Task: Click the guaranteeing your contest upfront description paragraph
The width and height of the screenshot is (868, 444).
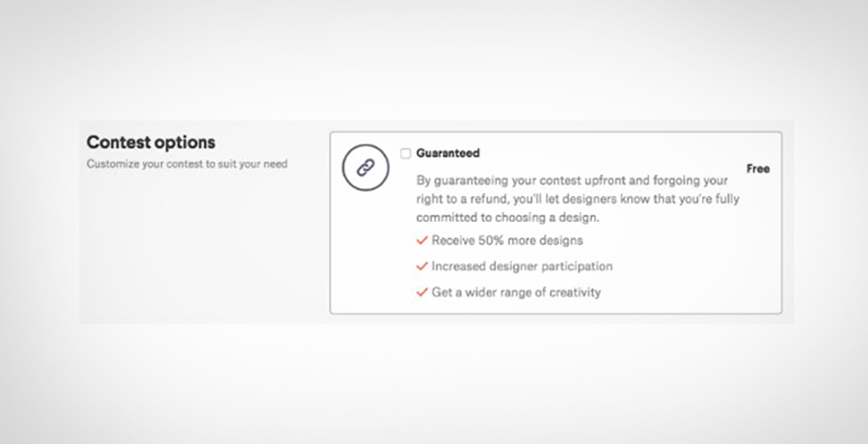Action: pos(578,199)
